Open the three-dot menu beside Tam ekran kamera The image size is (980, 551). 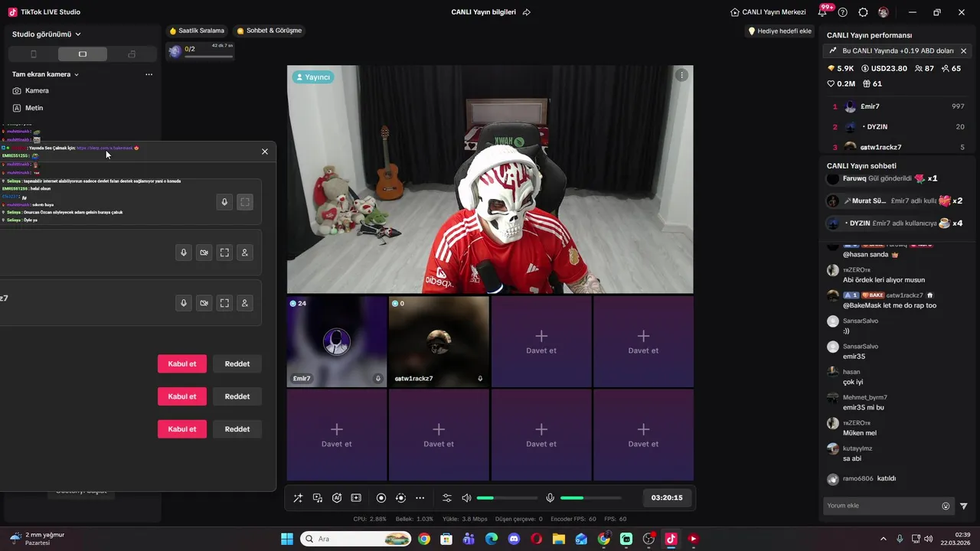[149, 74]
